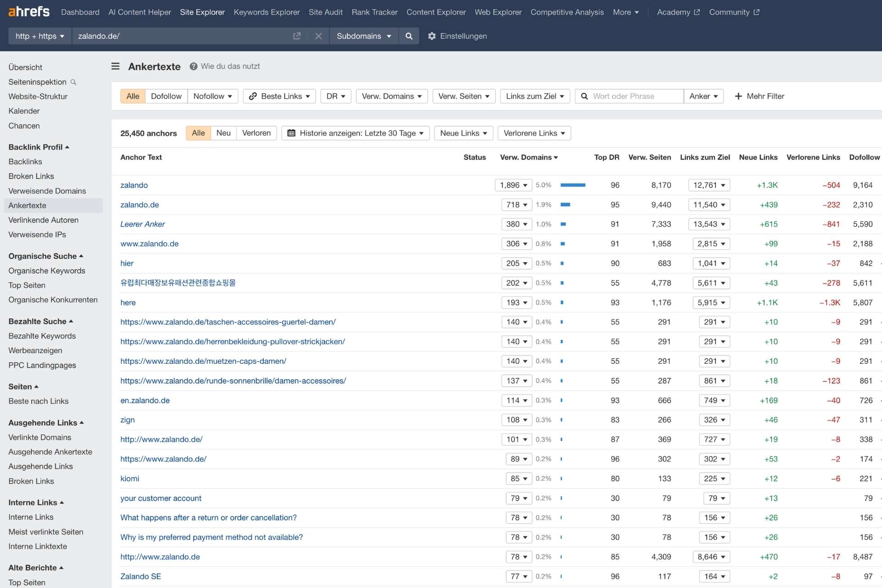This screenshot has height=588, width=882.
Task: Expand 12,761 links for zalando anchor
Action: (709, 185)
